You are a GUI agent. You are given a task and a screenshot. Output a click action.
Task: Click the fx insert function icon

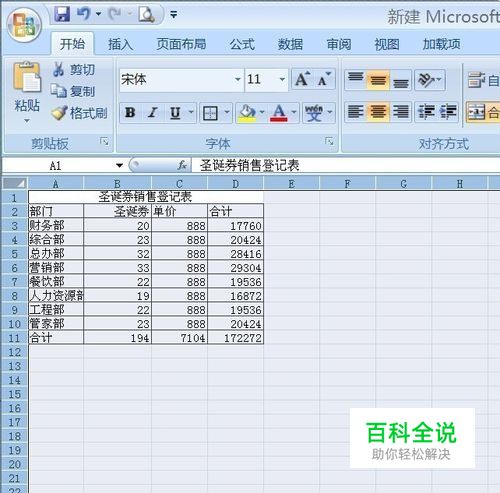click(x=182, y=165)
